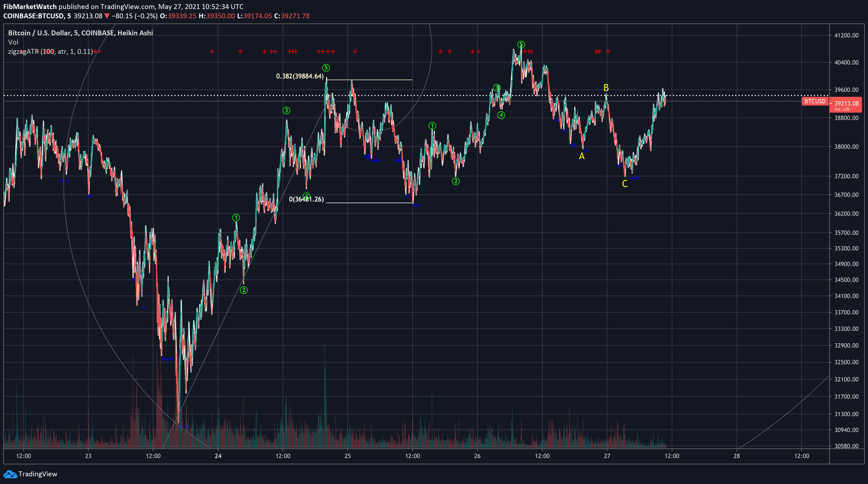This screenshot has width=868, height=484.
Task: Click the 31700.00 price axis label
Action: [x=846, y=397]
